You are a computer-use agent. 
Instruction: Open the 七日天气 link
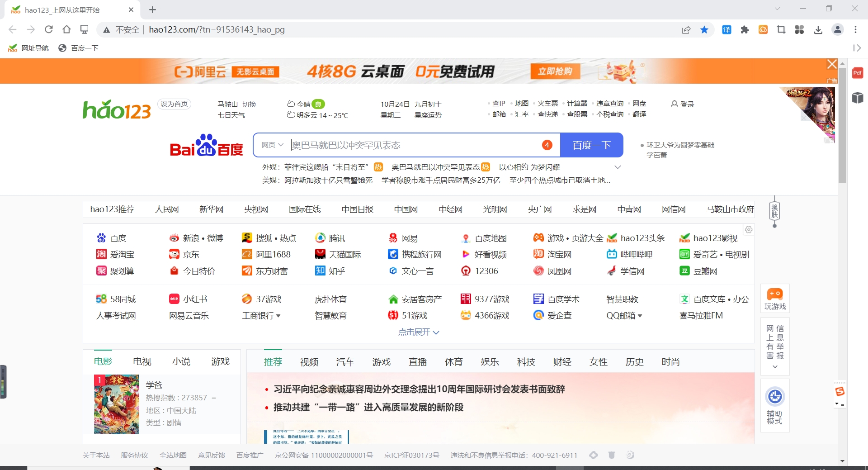(231, 115)
